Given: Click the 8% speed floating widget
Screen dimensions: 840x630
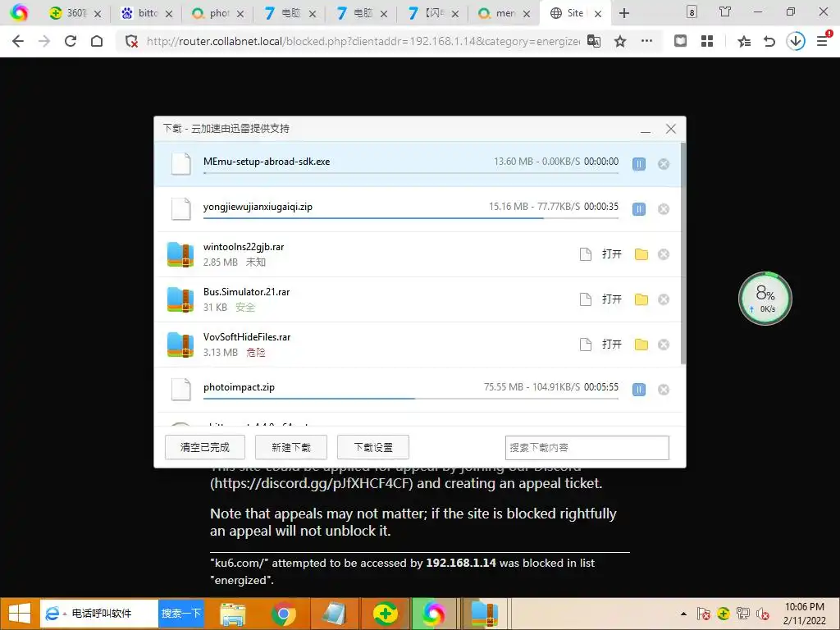Looking at the screenshot, I should 765,299.
